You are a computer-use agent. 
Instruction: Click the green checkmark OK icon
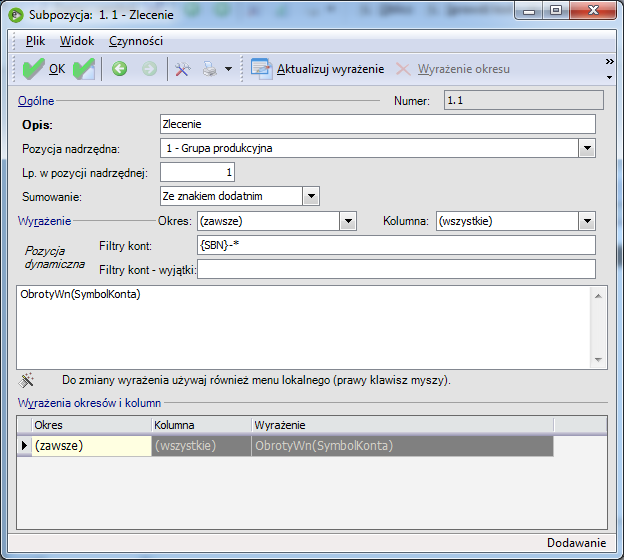pyautogui.click(x=33, y=69)
